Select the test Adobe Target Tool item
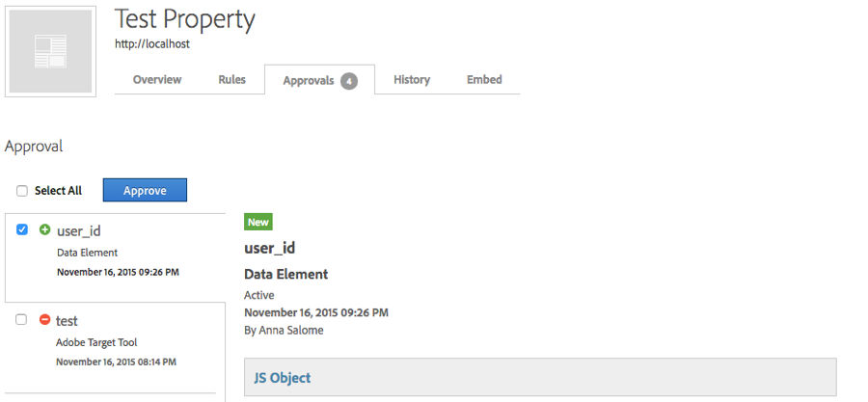This screenshot has width=868, height=402. pyautogui.click(x=115, y=347)
